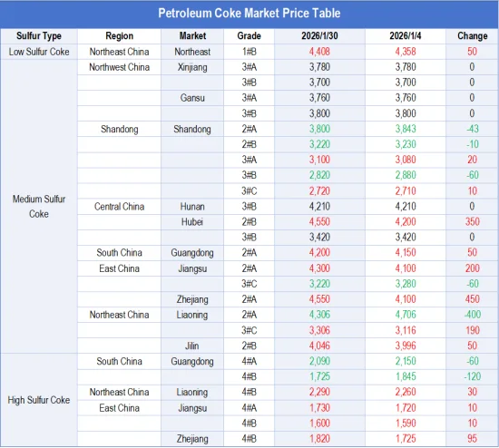Click the price value '2,290'
The height and width of the screenshot is (448, 499).
pyautogui.click(x=319, y=392)
